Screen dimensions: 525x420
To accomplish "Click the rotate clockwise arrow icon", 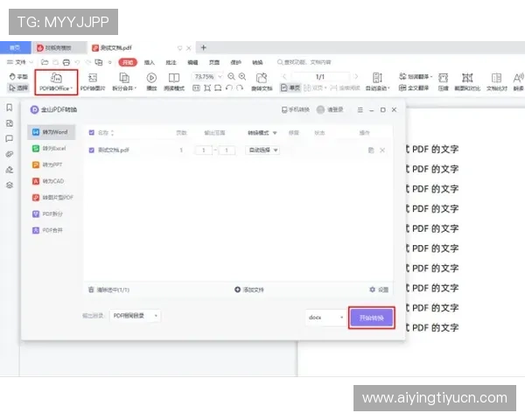I will click(240, 88).
